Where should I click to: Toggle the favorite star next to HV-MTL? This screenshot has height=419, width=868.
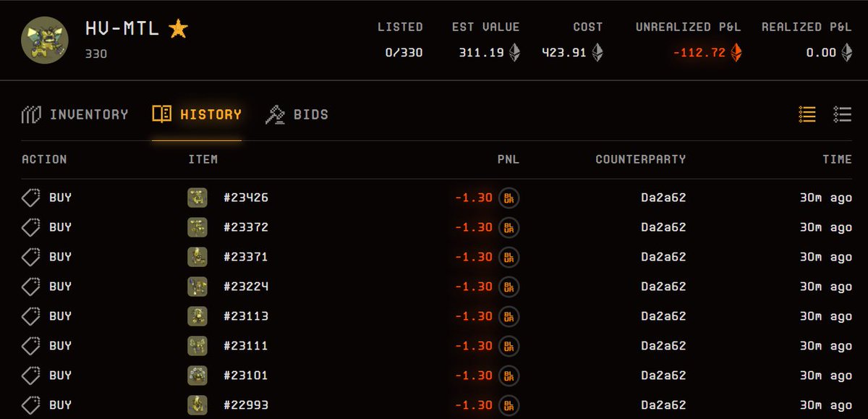coord(178,29)
